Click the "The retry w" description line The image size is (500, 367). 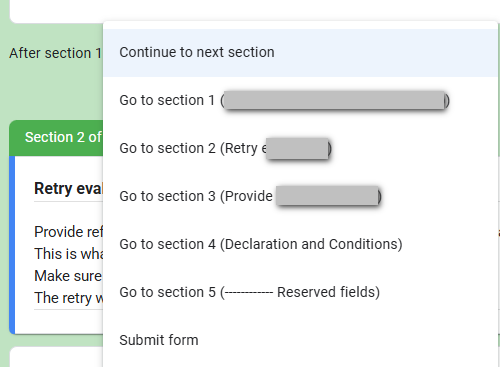pyautogui.click(x=68, y=298)
